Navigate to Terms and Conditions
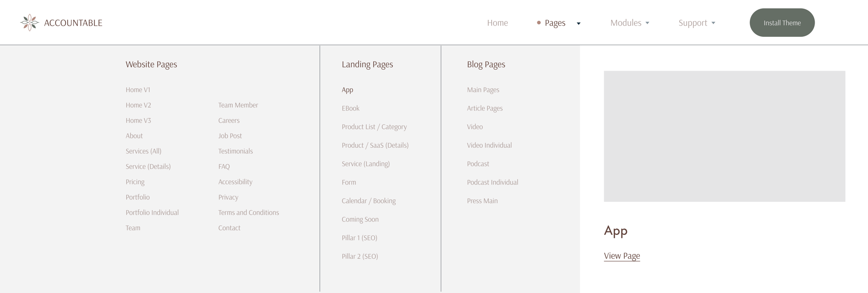The width and height of the screenshot is (868, 293). coord(248,212)
